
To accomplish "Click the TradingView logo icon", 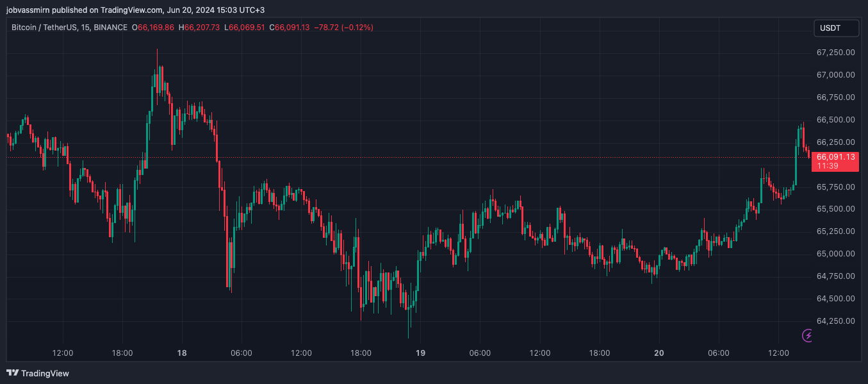I will [12, 373].
